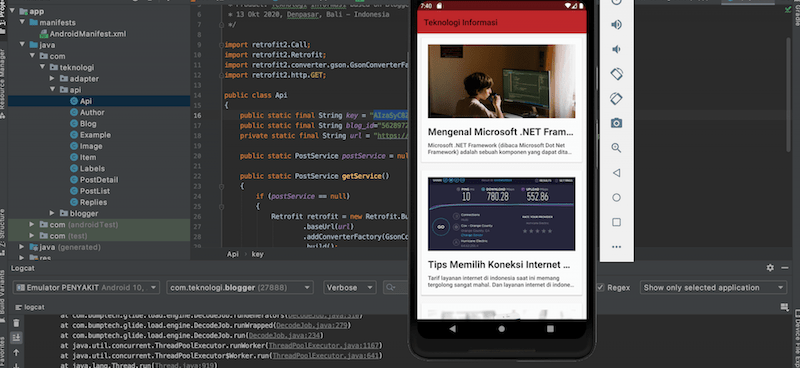Follow the DecodeJob.java:234 stack trace link
800x368 pixels.
pyautogui.click(x=285, y=335)
